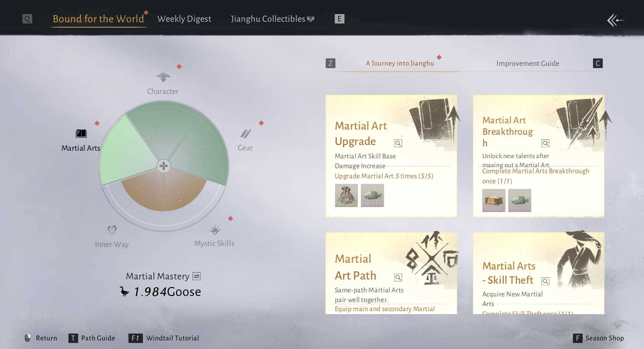Open Martial Art Path details magnifier
This screenshot has width=644, height=349.
click(398, 278)
